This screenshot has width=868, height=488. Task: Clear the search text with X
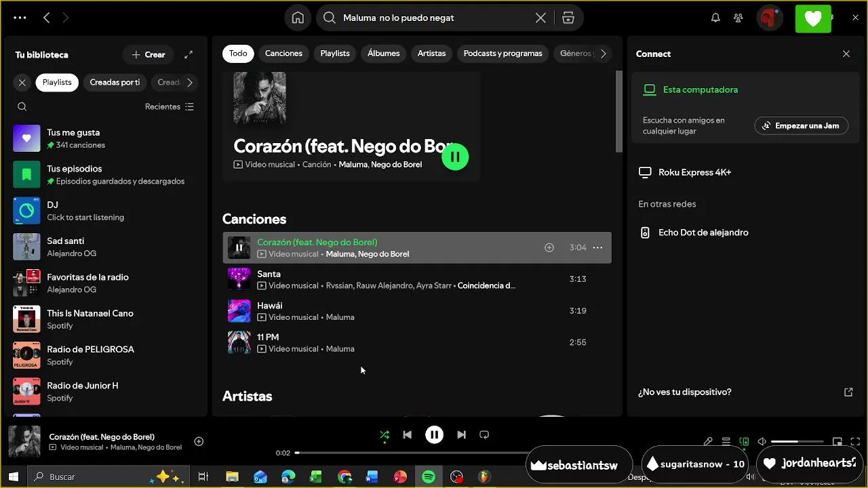540,18
